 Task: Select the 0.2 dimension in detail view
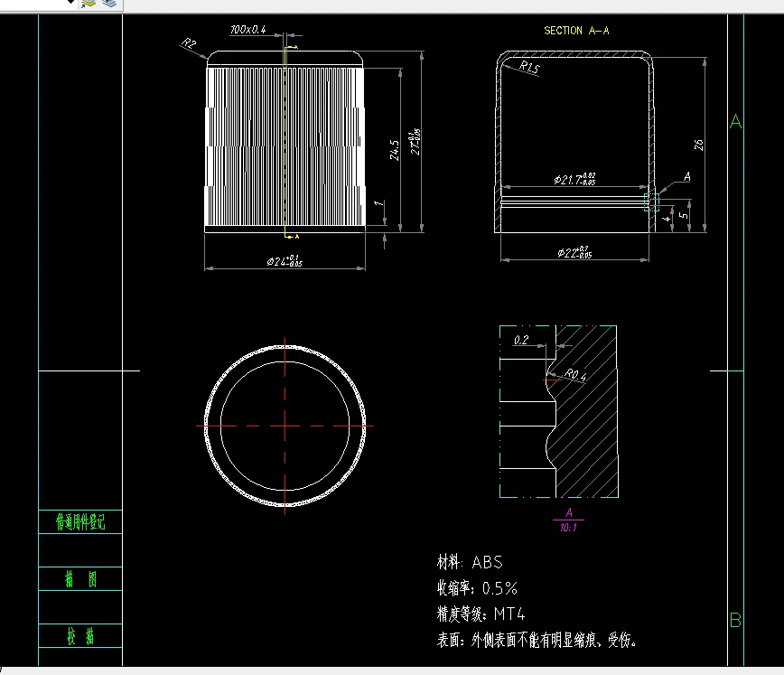pyautogui.click(x=521, y=341)
